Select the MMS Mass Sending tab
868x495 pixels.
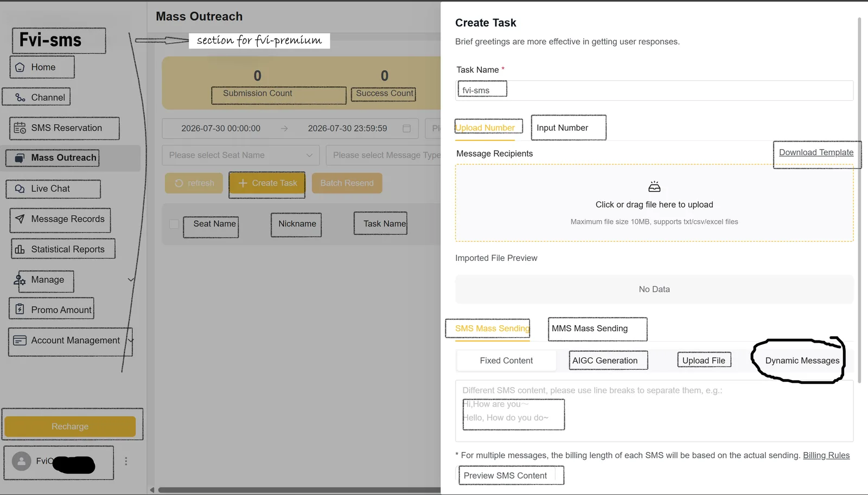coord(590,329)
